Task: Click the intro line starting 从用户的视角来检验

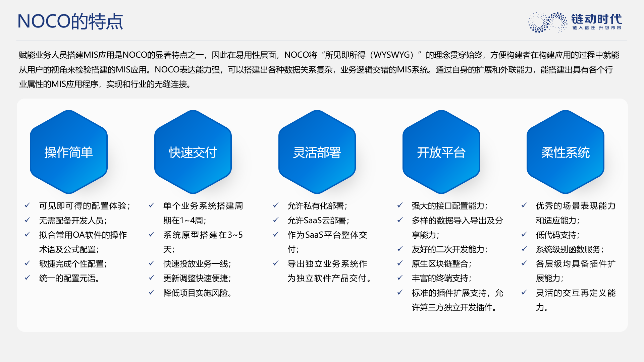Action: tap(316, 70)
